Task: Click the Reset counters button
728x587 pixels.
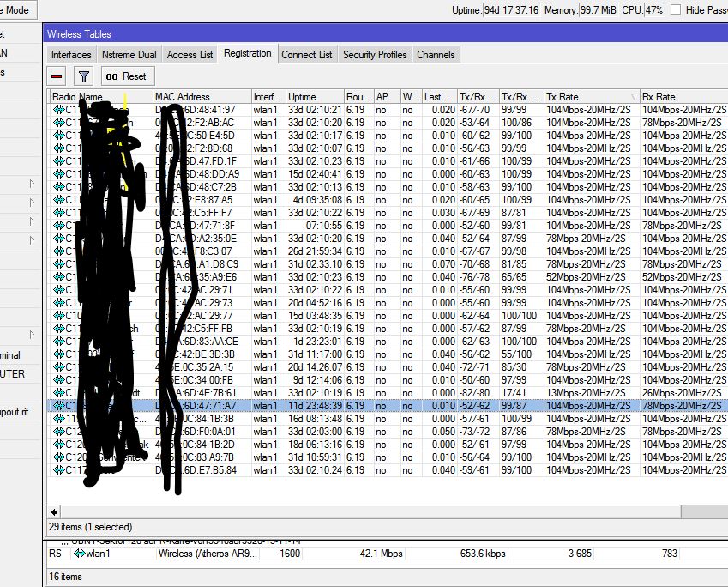Action: click(x=128, y=76)
